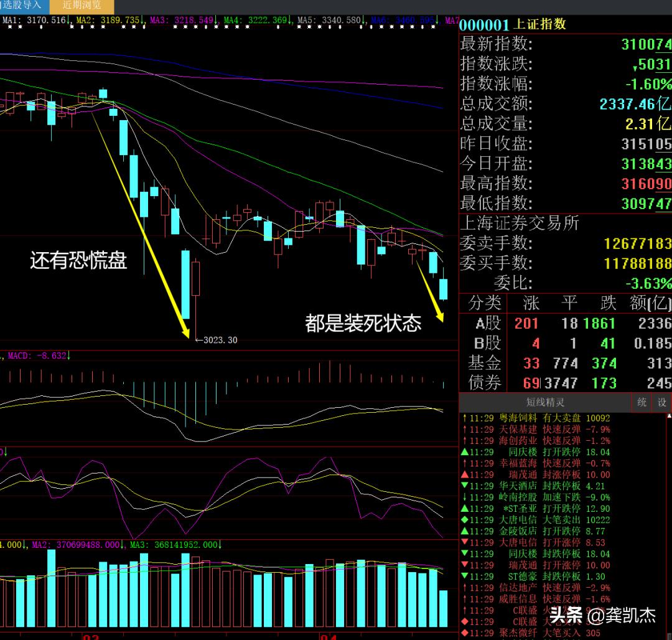The height and width of the screenshot is (640, 672).
Task: Select the 幸福蓝海 快速反弹 row
Action: click(535, 463)
